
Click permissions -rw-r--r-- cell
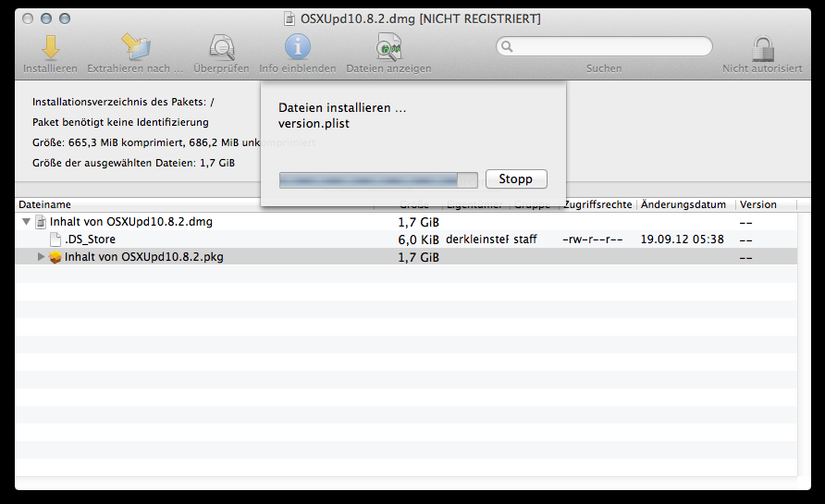[x=593, y=240]
